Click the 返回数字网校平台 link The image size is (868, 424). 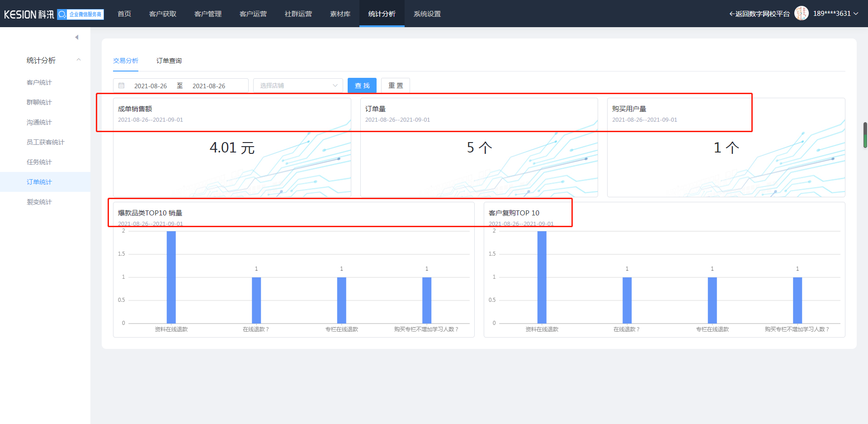tap(759, 14)
